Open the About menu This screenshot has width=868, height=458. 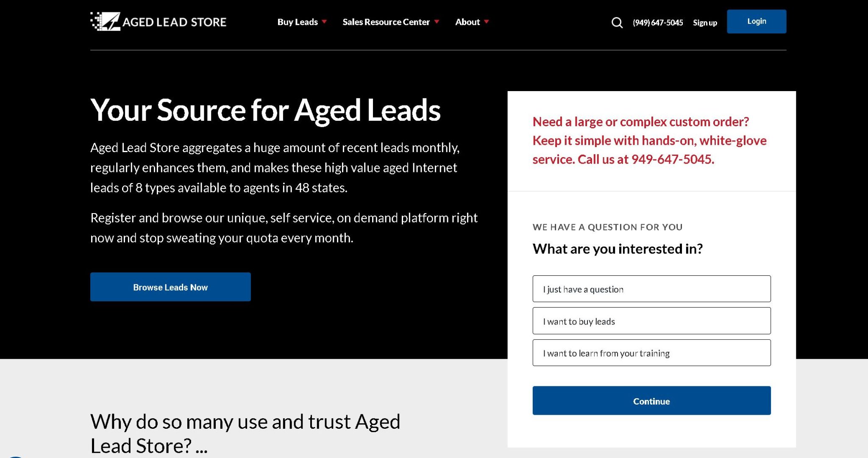pyautogui.click(x=467, y=22)
